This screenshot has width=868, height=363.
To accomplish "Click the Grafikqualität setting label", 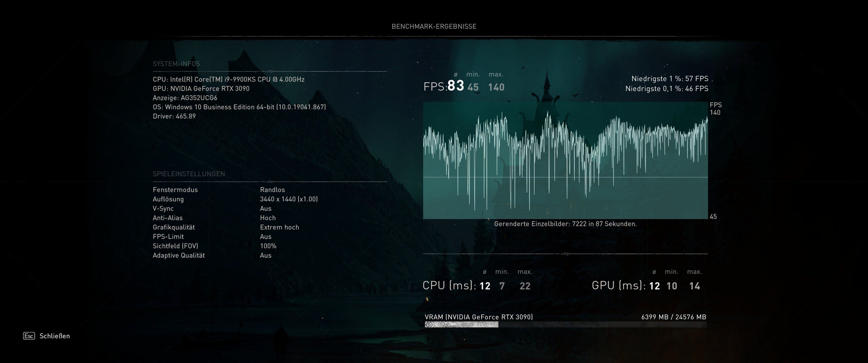I will (174, 227).
